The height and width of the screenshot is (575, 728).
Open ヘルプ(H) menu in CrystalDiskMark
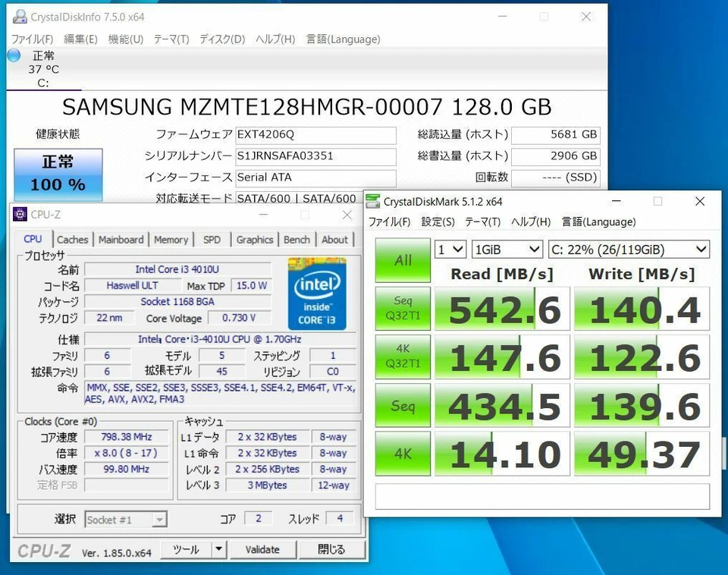[x=531, y=222]
